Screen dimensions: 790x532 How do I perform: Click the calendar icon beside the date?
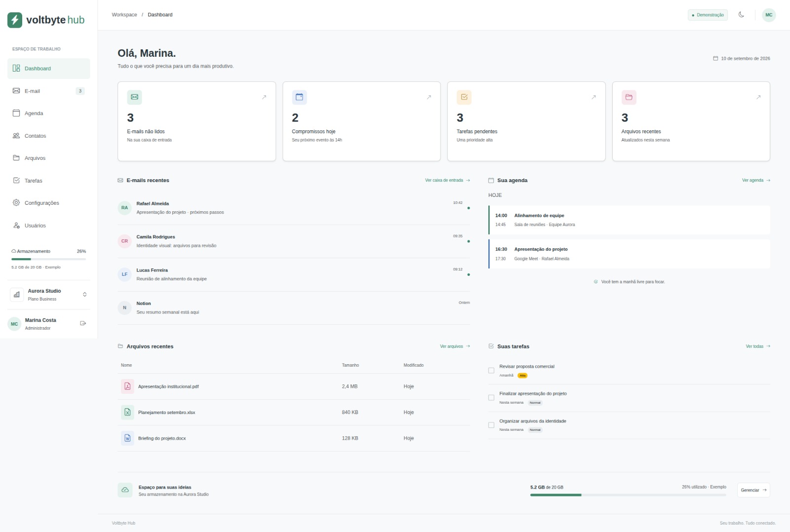tap(715, 58)
